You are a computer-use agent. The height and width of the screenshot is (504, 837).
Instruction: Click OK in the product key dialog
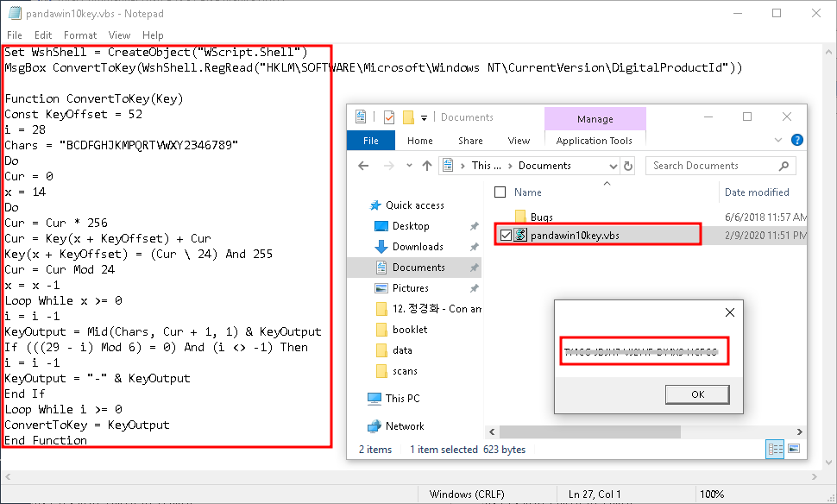[697, 394]
